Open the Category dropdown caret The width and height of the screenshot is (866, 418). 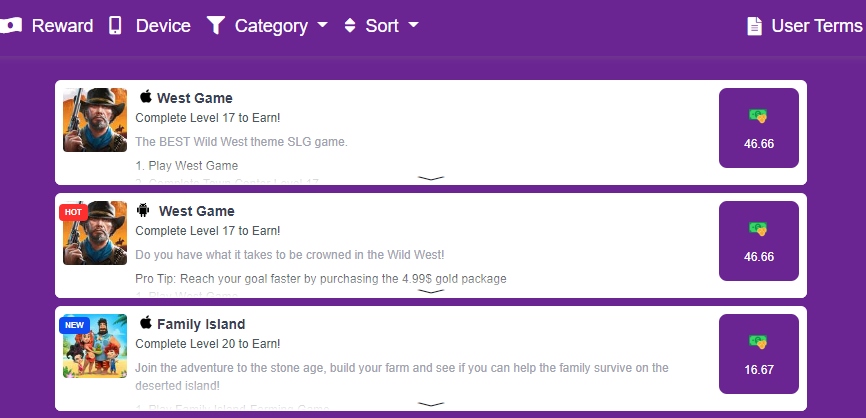323,25
